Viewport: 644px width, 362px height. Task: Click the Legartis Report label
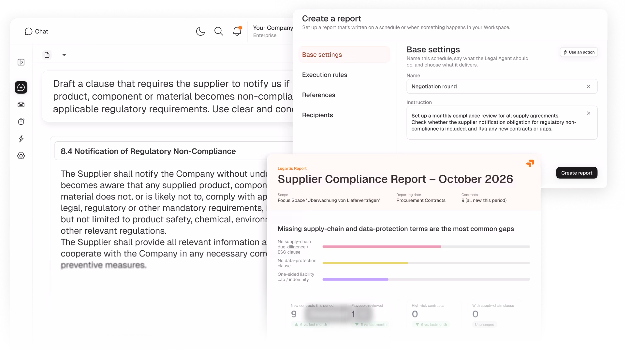click(292, 168)
